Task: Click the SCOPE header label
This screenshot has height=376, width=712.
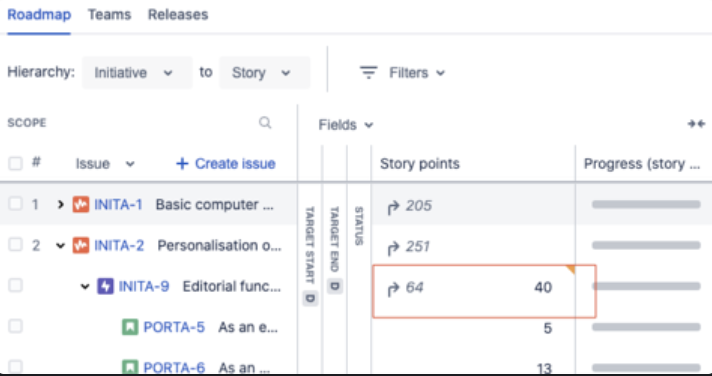Action: (x=27, y=123)
